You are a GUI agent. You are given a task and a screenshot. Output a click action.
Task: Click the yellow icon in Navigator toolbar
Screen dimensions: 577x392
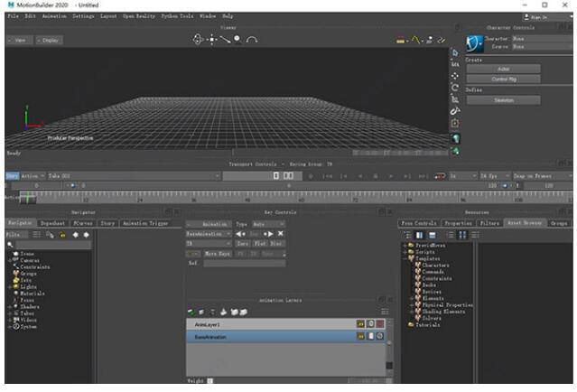62,235
